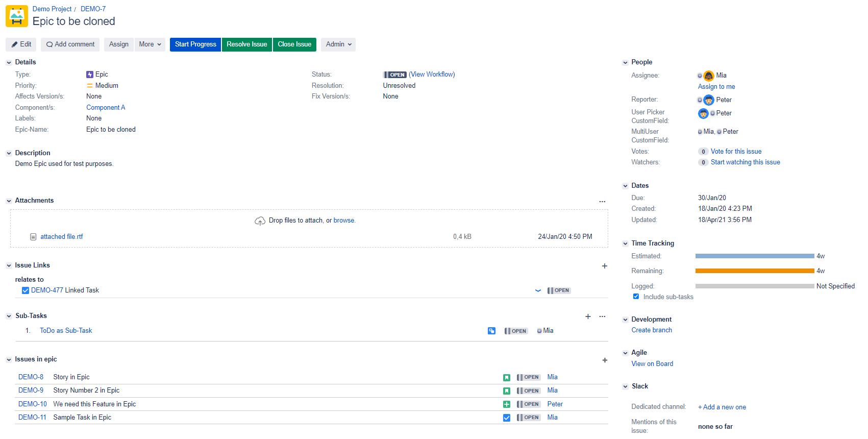Collapse the Time Tracking section
This screenshot has width=868, height=439.
(625, 243)
